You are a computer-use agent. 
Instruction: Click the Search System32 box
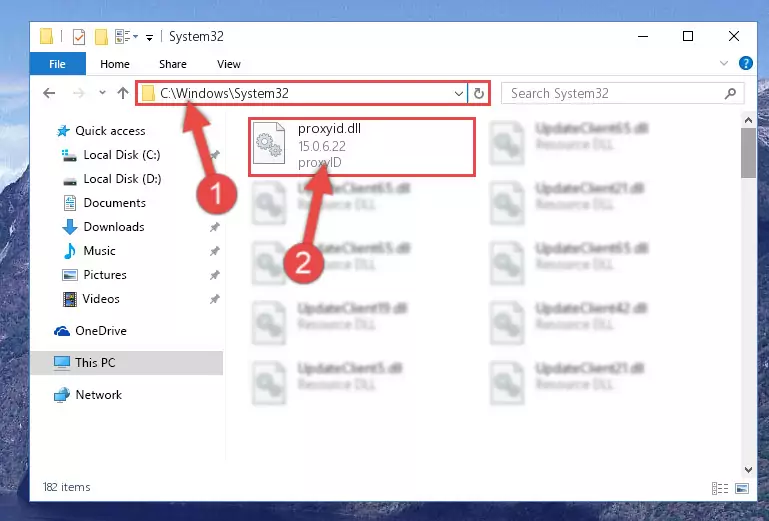[x=622, y=93]
